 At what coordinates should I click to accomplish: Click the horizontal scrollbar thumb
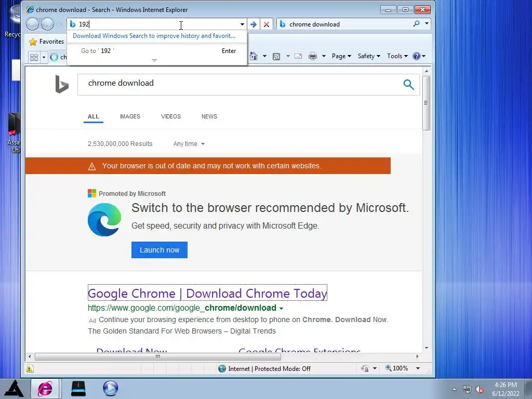(158, 356)
